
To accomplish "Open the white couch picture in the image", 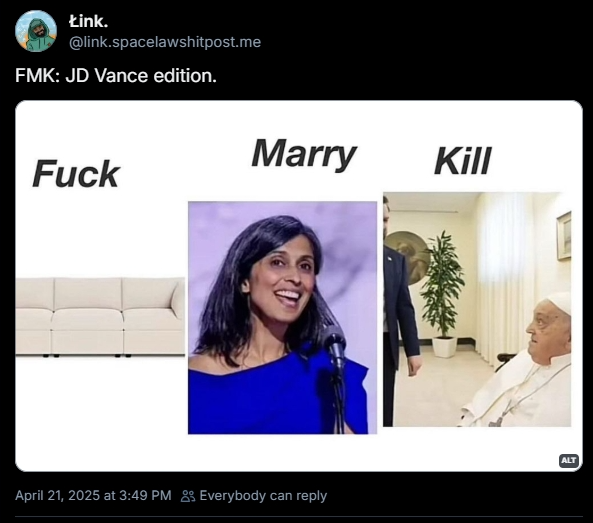I will [x=100, y=317].
